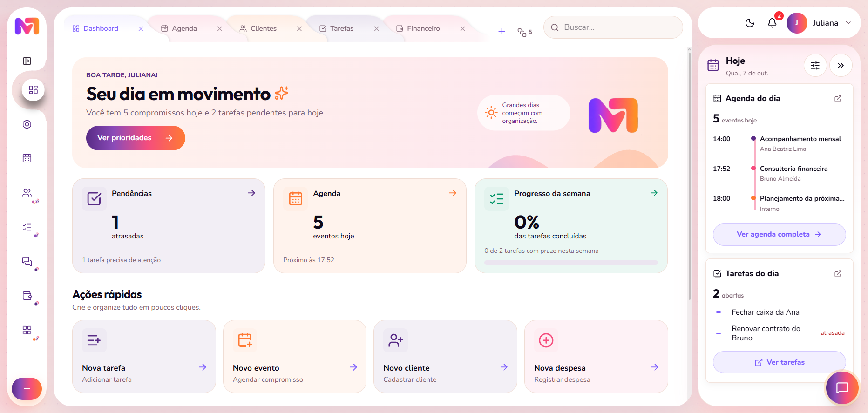Viewport: 868px width, 413px height.
Task: Open Hoje panel filter settings icon
Action: coord(815,65)
